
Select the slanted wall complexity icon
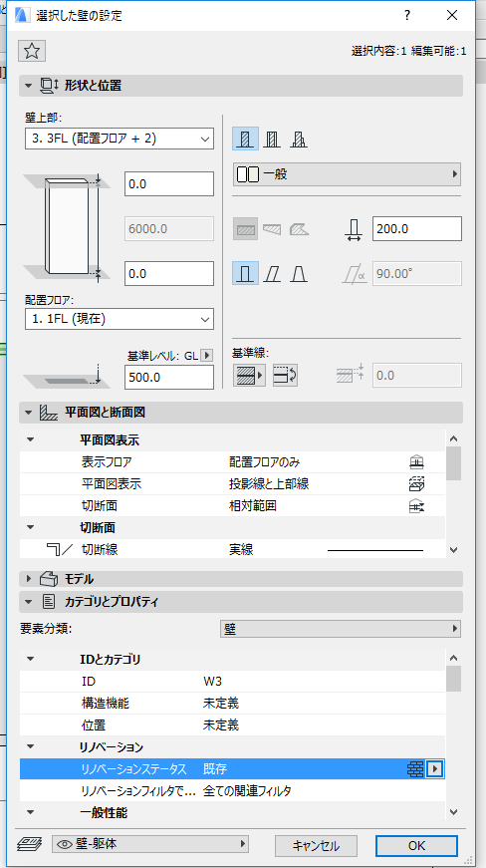(x=272, y=273)
